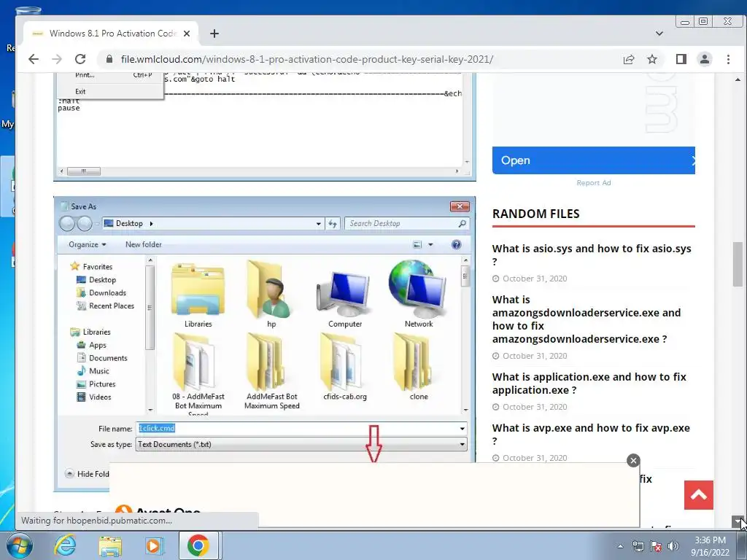This screenshot has width=747, height=560.
Task: Click the red scroll-to-top button
Action: pos(698,495)
